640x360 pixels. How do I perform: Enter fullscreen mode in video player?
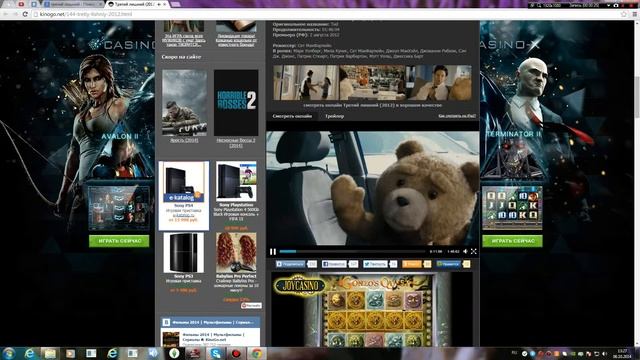[x=473, y=251]
